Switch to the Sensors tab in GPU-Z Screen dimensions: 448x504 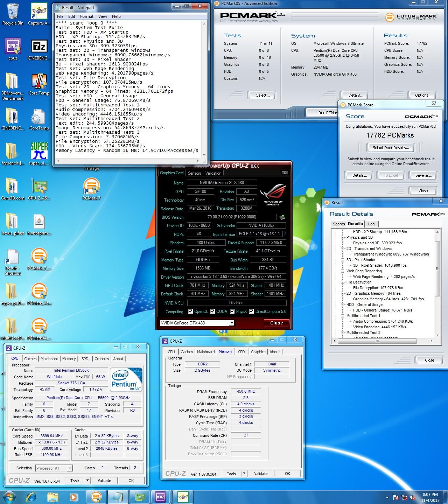tap(194, 173)
